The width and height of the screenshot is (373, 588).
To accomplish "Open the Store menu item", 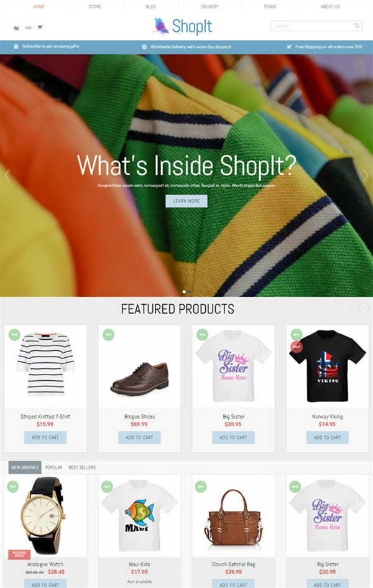I will [95, 6].
